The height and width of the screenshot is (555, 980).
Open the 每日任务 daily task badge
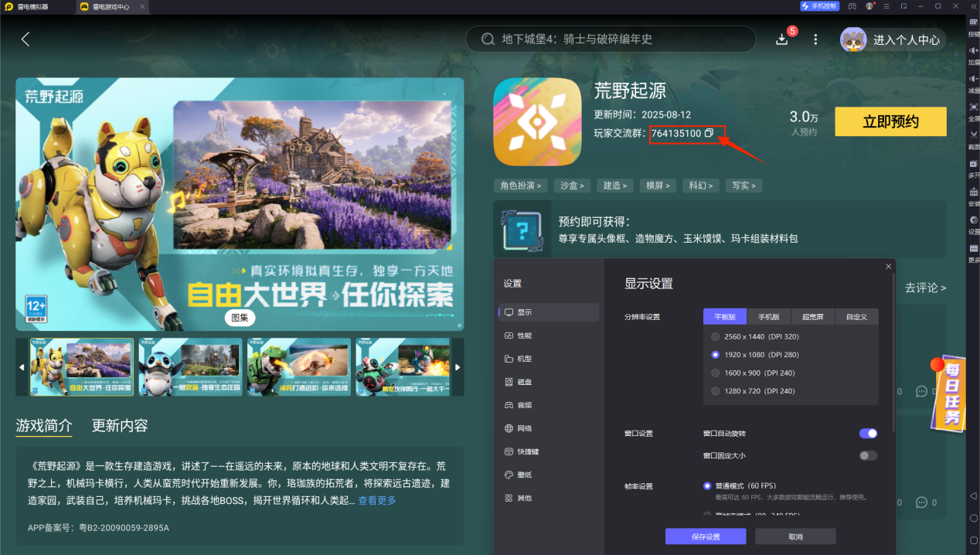[948, 393]
